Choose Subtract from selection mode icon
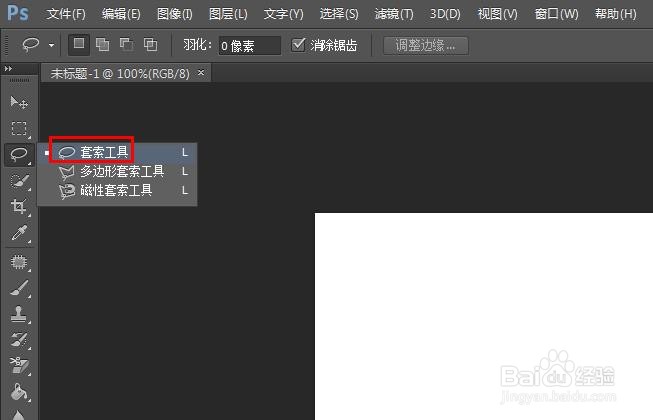 coord(127,45)
